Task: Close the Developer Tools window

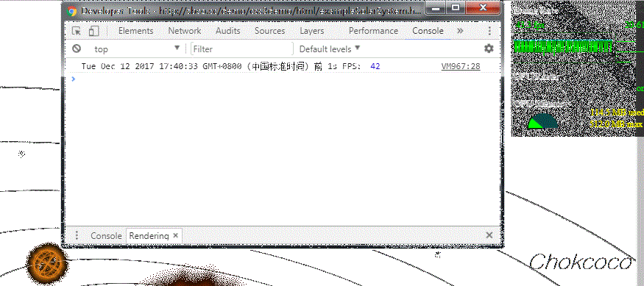Action: pos(483,8)
